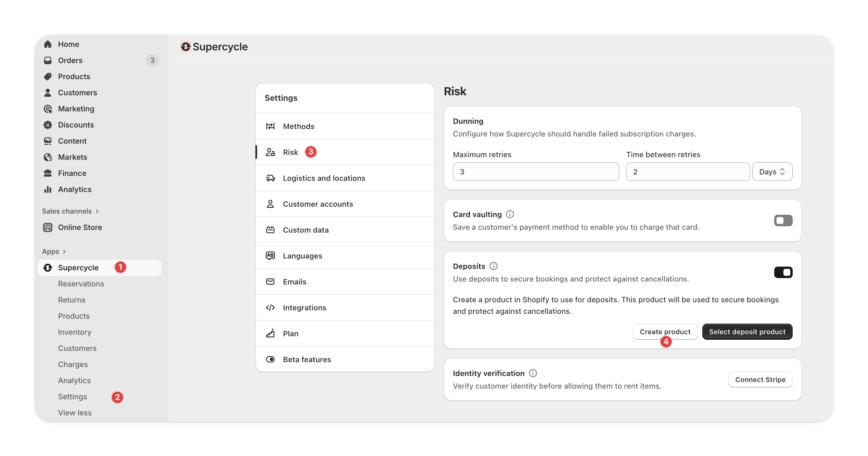Screen dimensions: 868x456
Task: Disable the Deposits toggle
Action: (x=783, y=273)
